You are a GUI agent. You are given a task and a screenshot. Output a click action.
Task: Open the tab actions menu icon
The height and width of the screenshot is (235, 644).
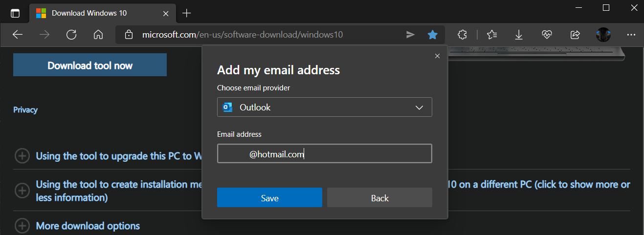click(15, 13)
